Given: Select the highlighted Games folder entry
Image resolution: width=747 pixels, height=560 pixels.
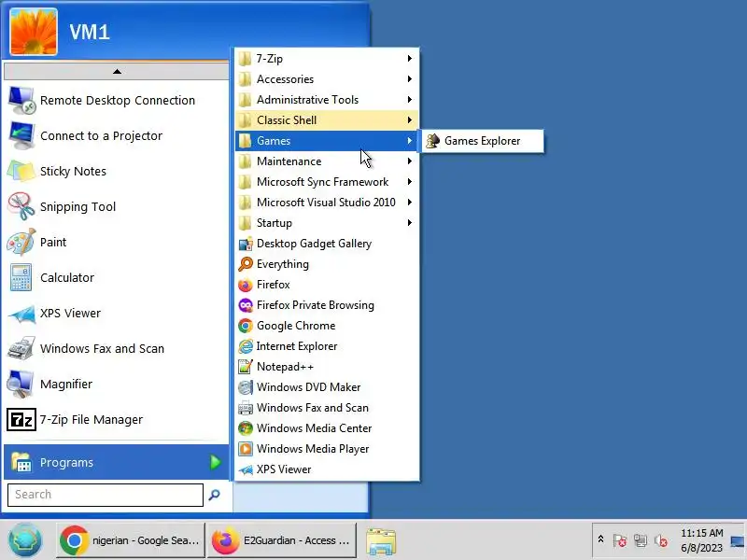Looking at the screenshot, I should 328,141.
